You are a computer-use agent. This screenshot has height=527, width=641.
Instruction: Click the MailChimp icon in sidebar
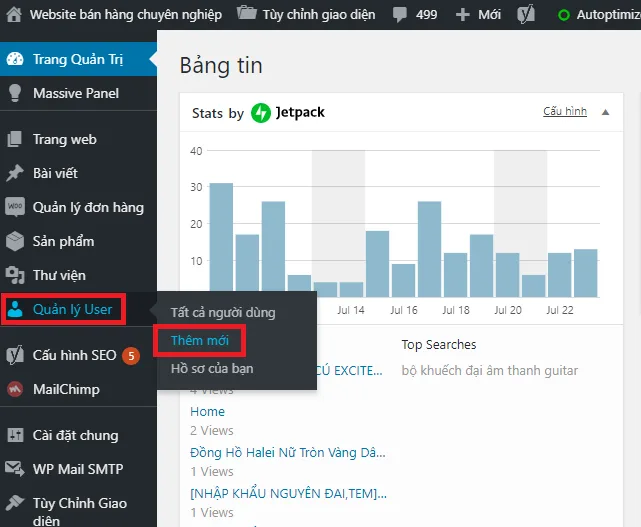15,389
